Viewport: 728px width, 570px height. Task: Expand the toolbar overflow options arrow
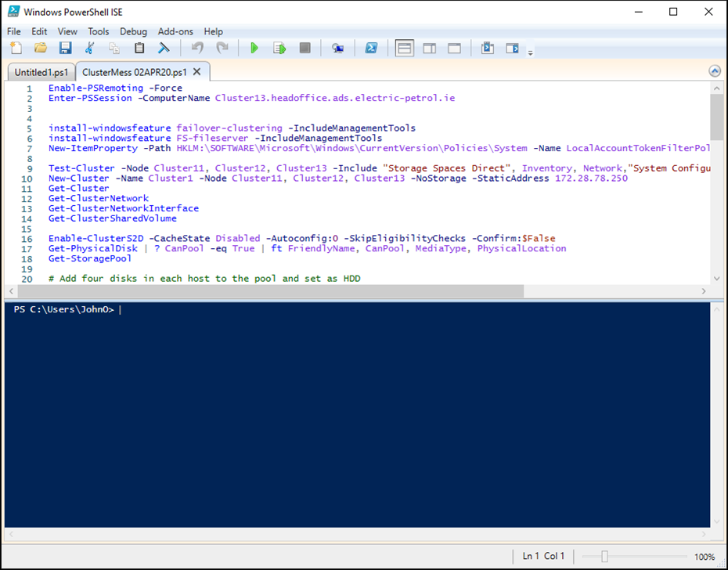coord(531,53)
